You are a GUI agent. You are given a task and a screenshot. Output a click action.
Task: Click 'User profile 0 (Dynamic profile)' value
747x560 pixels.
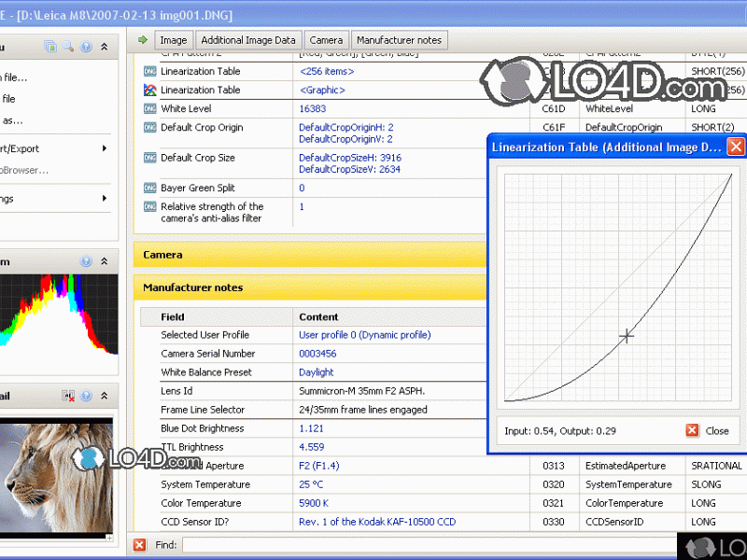365,335
